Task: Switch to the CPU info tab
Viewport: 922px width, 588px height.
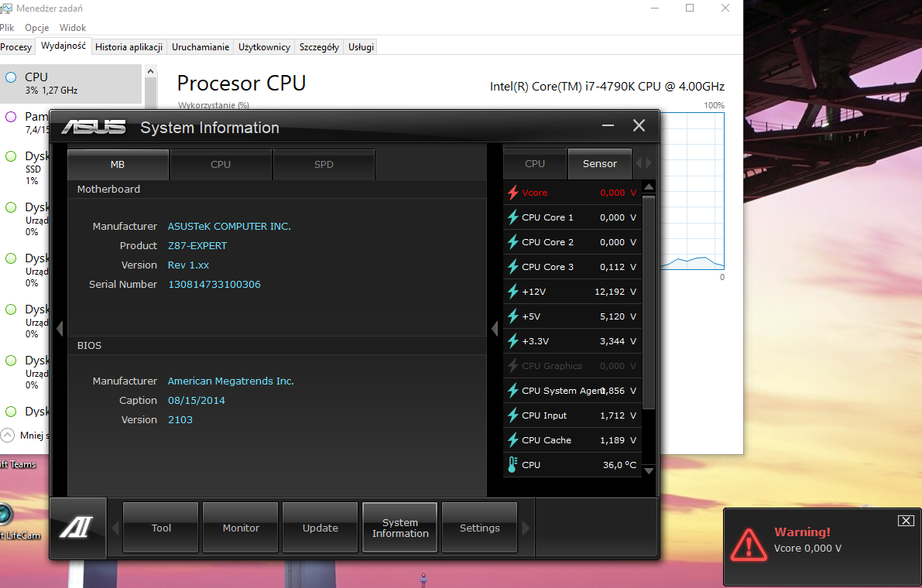Action: click(221, 165)
